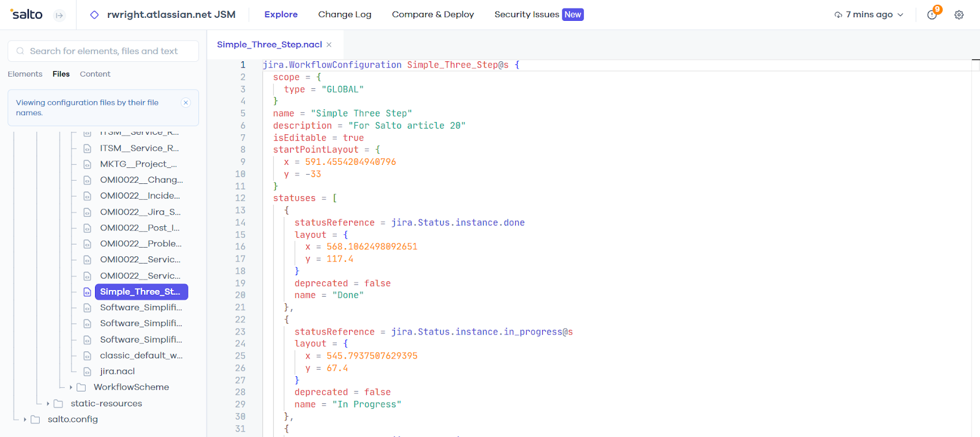Click jira.WorkflowConfiguration type on line 1

[332, 65]
